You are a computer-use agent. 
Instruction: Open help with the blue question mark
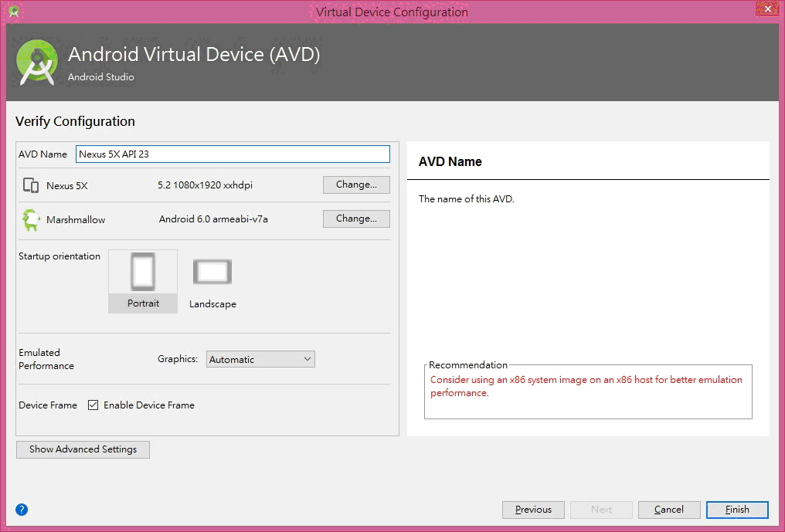pyautogui.click(x=22, y=510)
